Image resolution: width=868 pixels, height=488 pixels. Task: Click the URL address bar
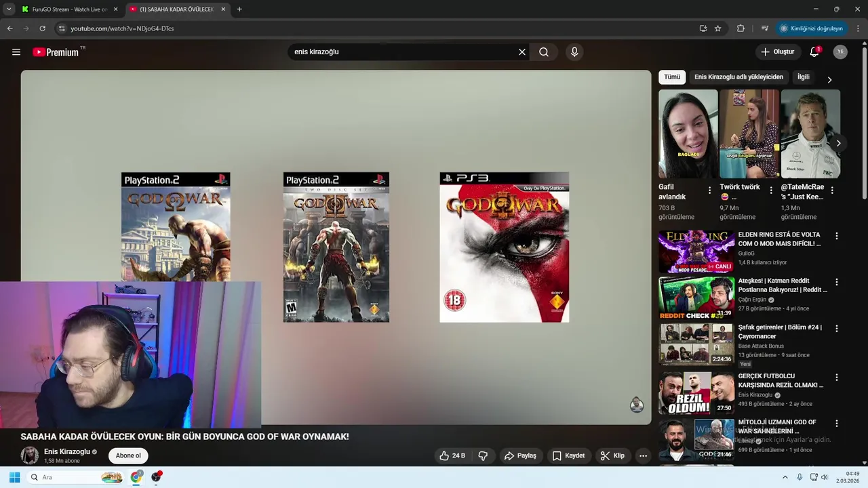point(380,28)
